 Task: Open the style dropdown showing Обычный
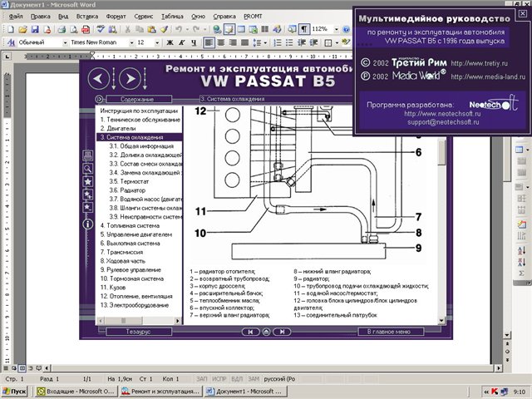[x=65, y=42]
